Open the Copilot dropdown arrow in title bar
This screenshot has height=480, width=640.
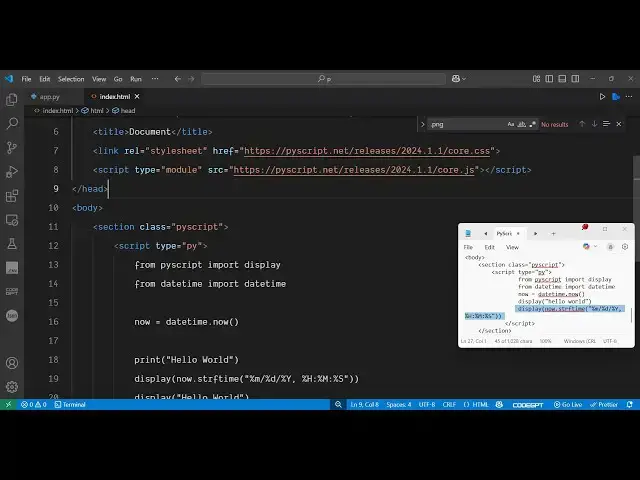tap(464, 79)
